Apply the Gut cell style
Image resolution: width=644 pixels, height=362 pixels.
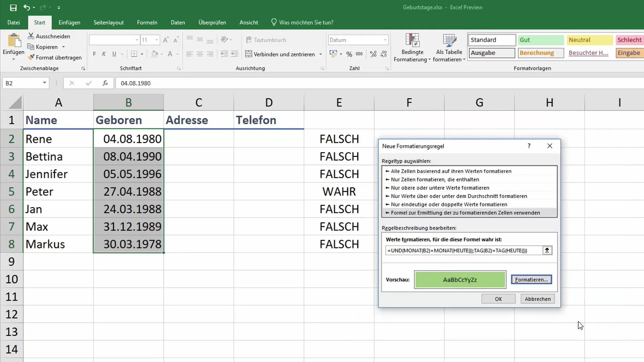(x=541, y=40)
